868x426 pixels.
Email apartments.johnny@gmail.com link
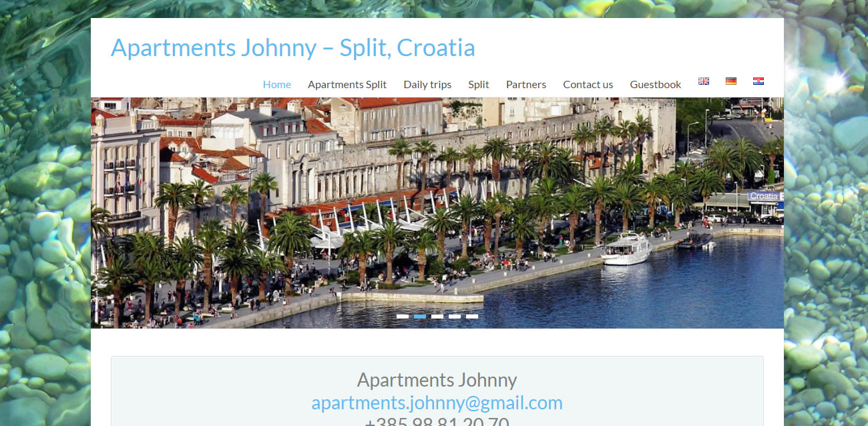click(x=437, y=403)
